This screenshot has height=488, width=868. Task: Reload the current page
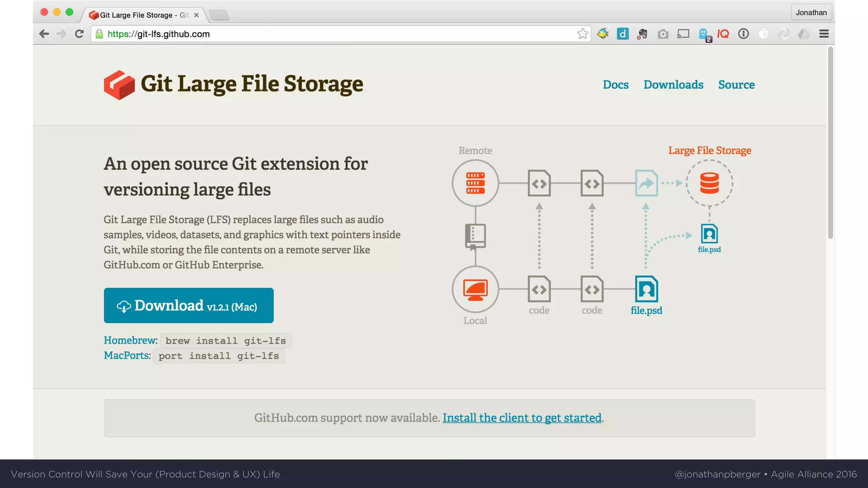79,34
